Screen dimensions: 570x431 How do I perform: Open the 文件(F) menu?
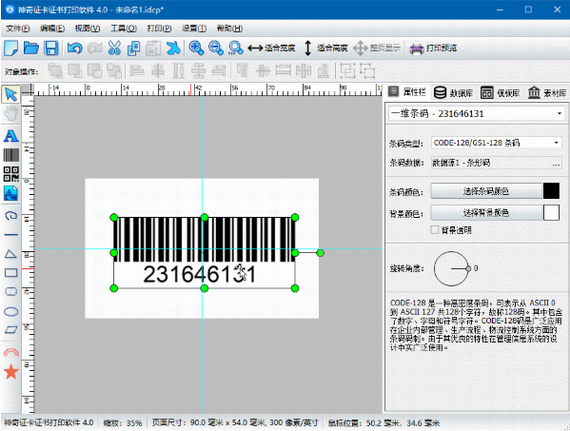tap(17, 28)
